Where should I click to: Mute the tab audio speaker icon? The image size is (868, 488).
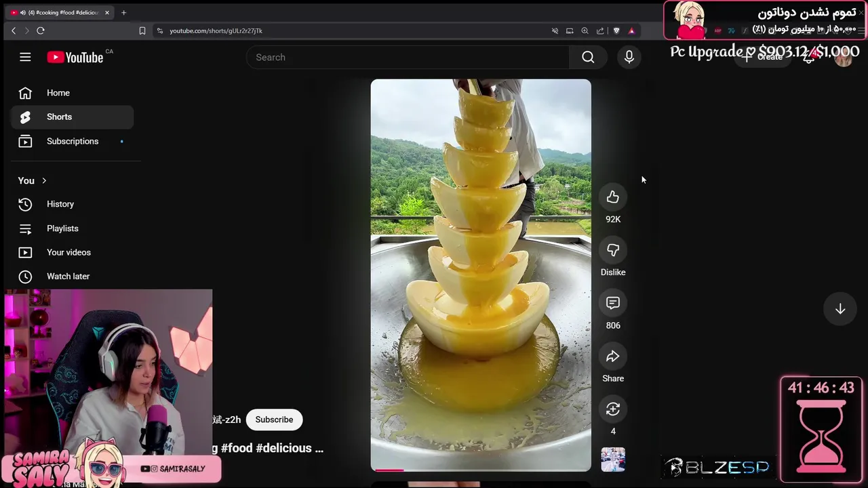pos(23,12)
